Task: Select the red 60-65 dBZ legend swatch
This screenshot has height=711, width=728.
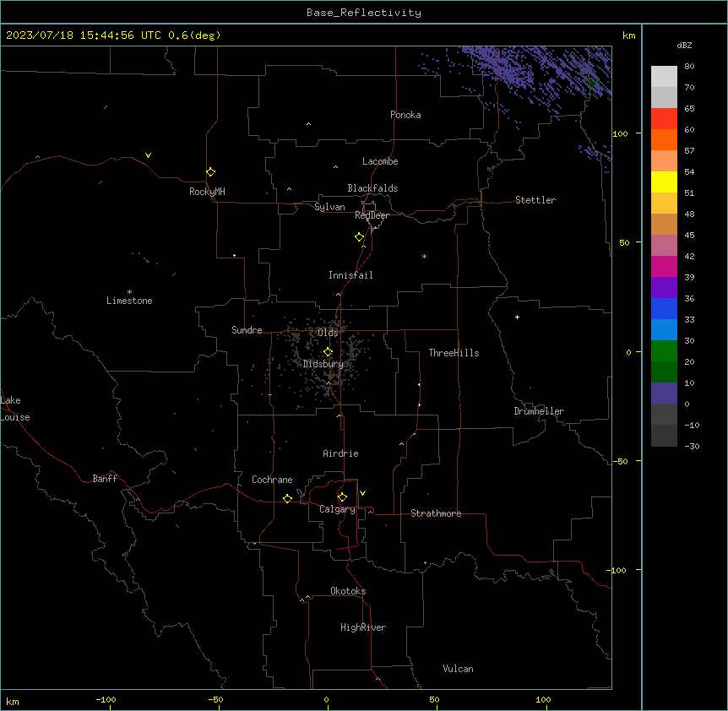Action: (664, 118)
